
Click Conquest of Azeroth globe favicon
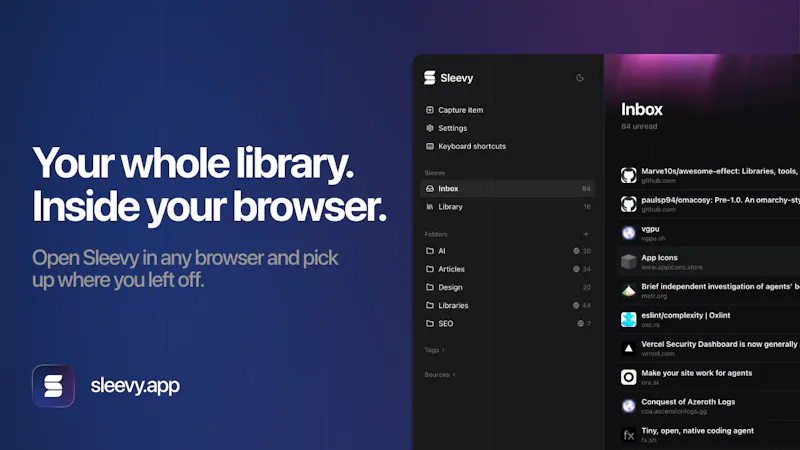629,406
